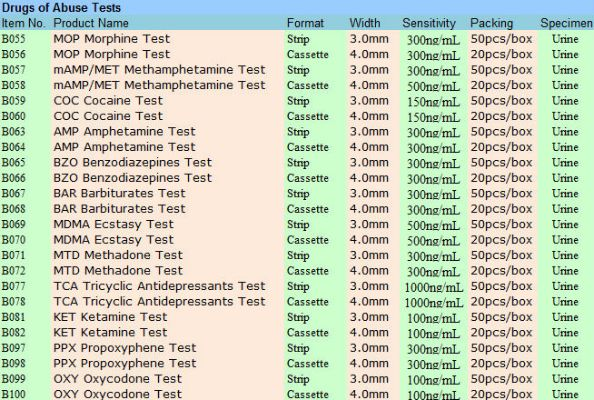This screenshot has height=400, width=594.
Task: Click the 50pcs/box packing in row B057
Action: [501, 70]
